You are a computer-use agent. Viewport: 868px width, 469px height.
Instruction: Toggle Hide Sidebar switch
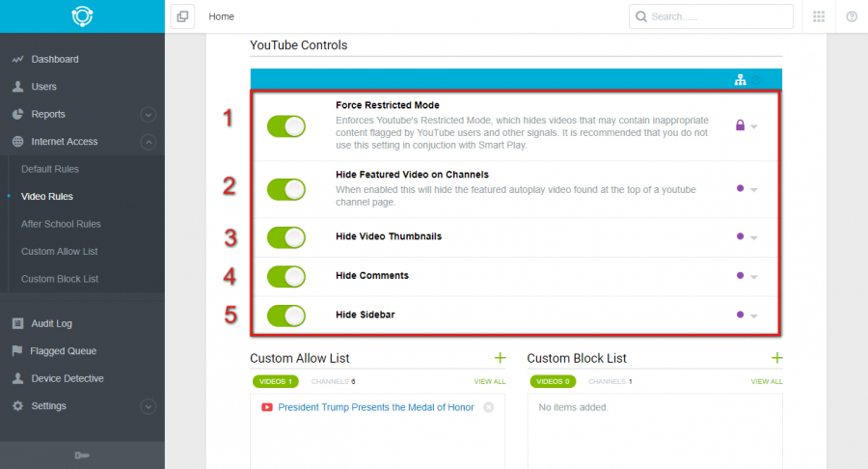click(x=286, y=316)
